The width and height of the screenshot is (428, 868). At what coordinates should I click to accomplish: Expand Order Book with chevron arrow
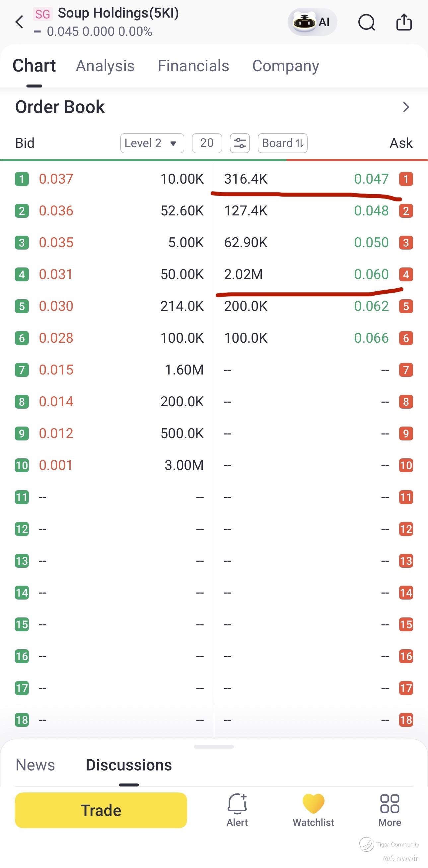click(x=406, y=107)
